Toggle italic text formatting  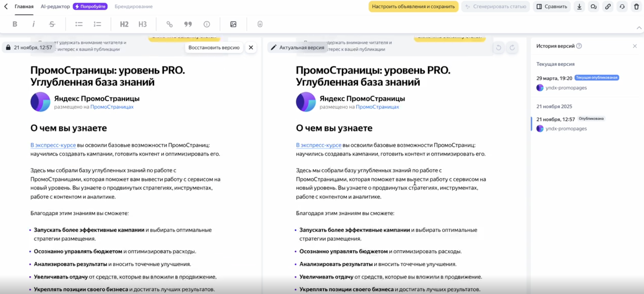click(33, 24)
